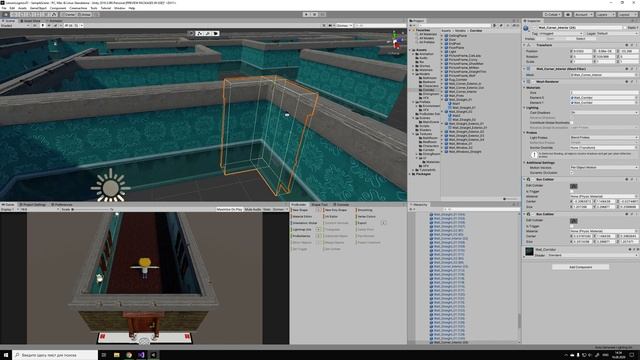
Task: Toggle Global handle orientation button
Action: (84, 14)
